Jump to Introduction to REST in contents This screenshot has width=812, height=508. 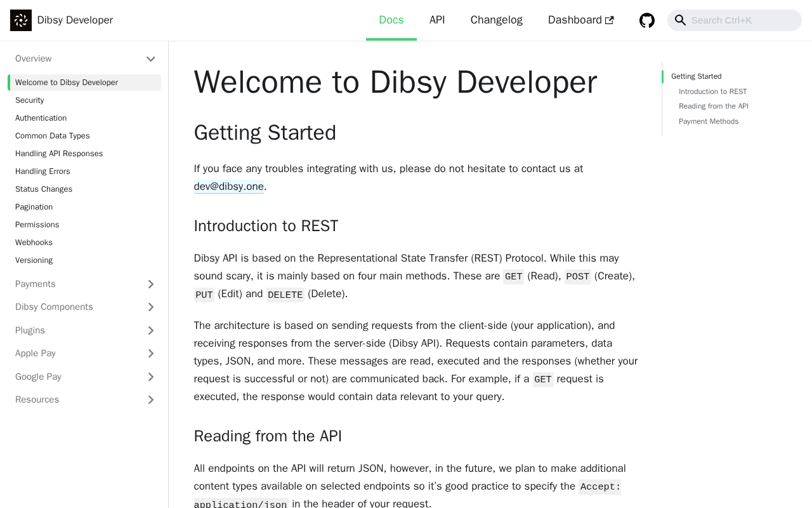pyautogui.click(x=713, y=91)
